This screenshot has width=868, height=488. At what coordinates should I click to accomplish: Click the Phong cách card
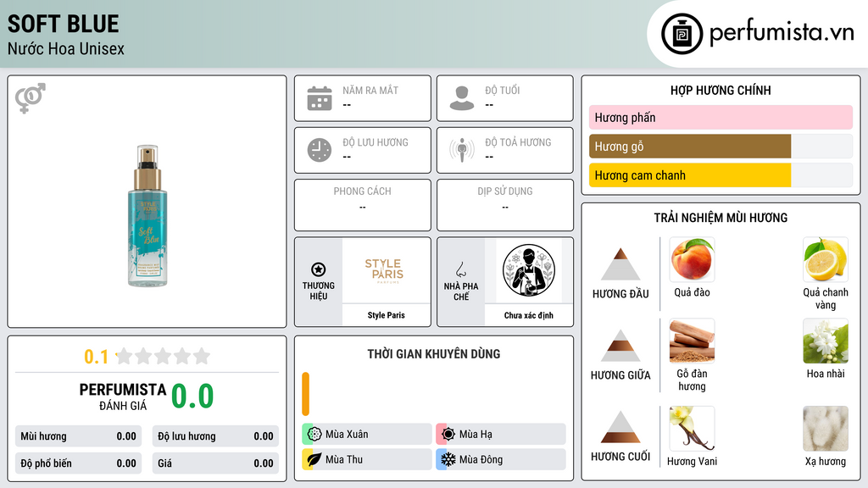click(363, 205)
